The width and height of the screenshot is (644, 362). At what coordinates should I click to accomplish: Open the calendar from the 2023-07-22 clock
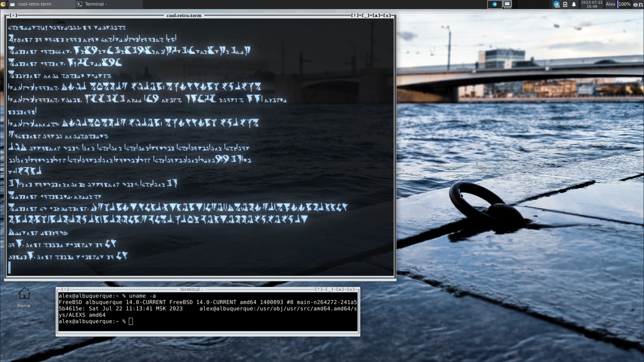click(592, 4)
